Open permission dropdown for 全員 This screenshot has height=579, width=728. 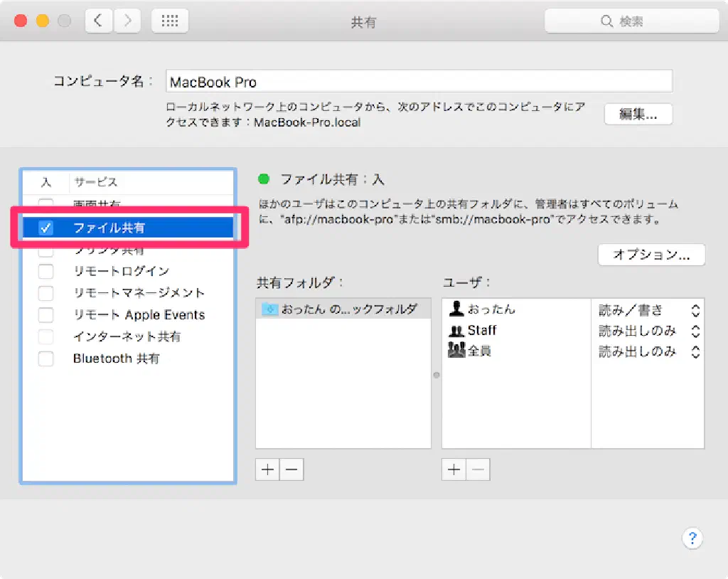695,351
